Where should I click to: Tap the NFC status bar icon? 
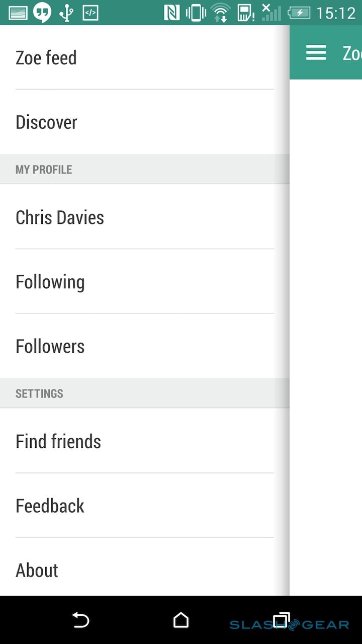pyautogui.click(x=171, y=13)
